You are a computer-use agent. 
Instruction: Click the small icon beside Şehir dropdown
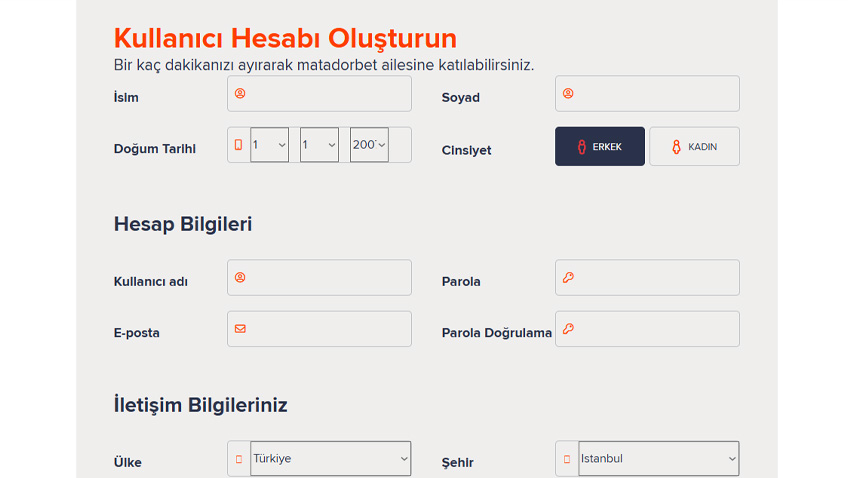point(566,459)
